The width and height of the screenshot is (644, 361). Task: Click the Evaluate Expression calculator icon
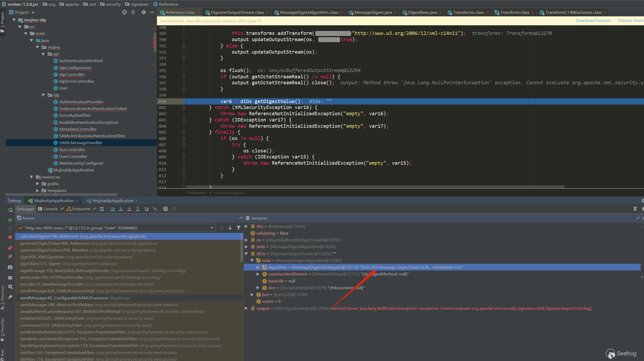tap(165, 209)
